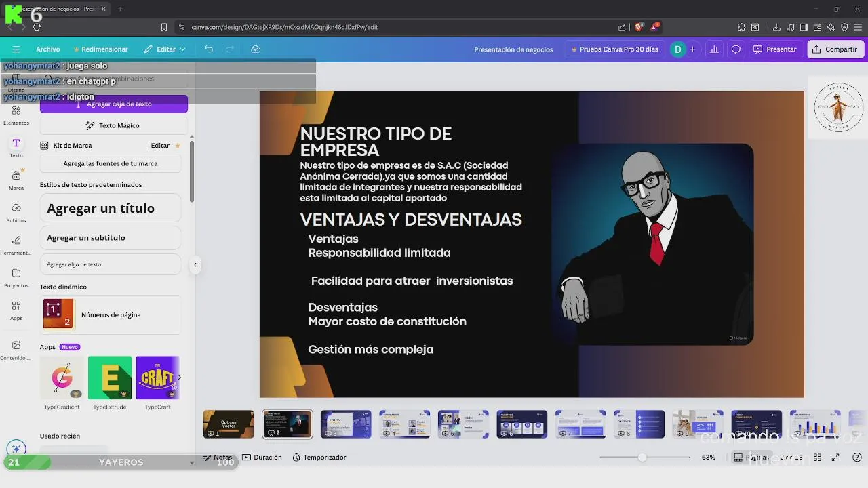Click the Brave Shields icon
Screen dimensions: 868x488
click(638, 27)
